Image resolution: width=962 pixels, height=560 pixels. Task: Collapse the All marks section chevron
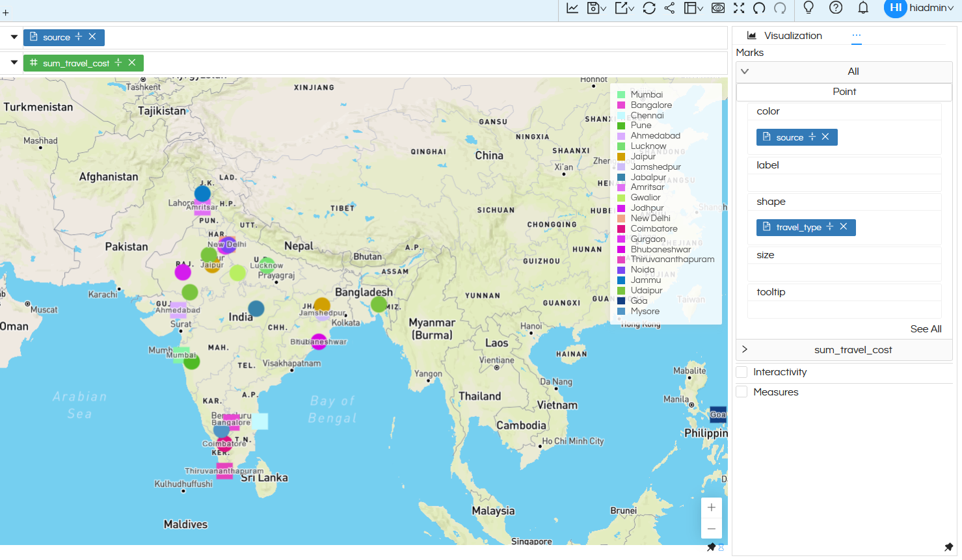(745, 72)
